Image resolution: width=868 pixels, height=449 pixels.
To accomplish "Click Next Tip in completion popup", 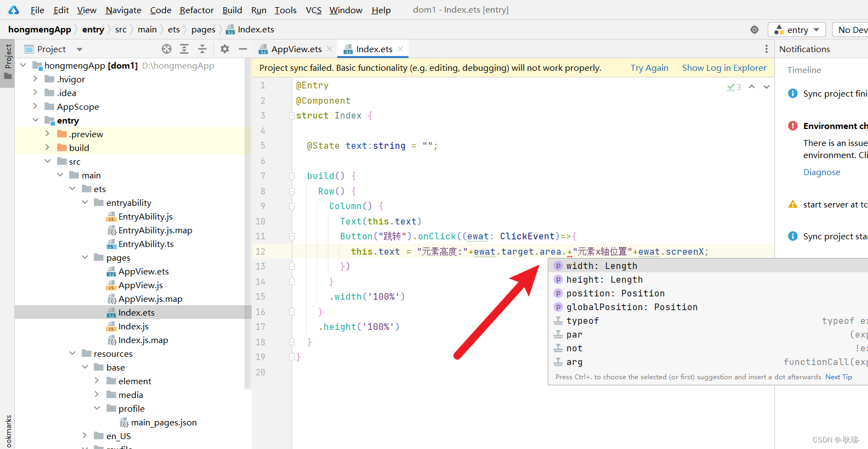I will click(838, 377).
